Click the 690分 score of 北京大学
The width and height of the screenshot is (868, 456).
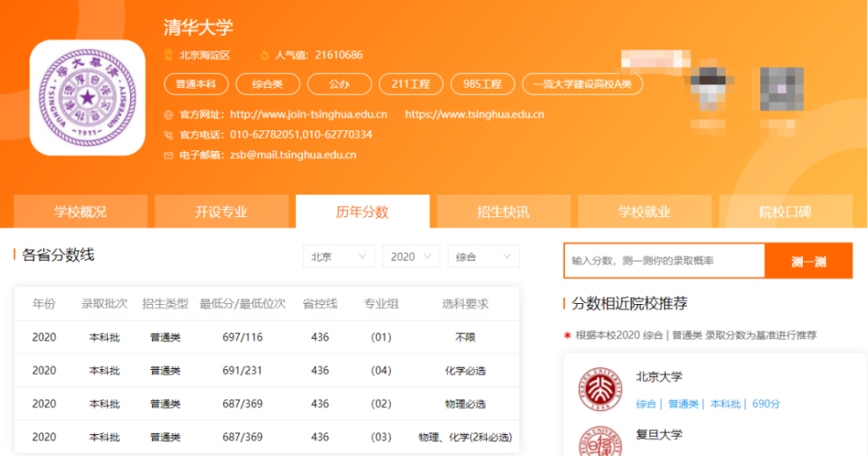pyautogui.click(x=766, y=404)
